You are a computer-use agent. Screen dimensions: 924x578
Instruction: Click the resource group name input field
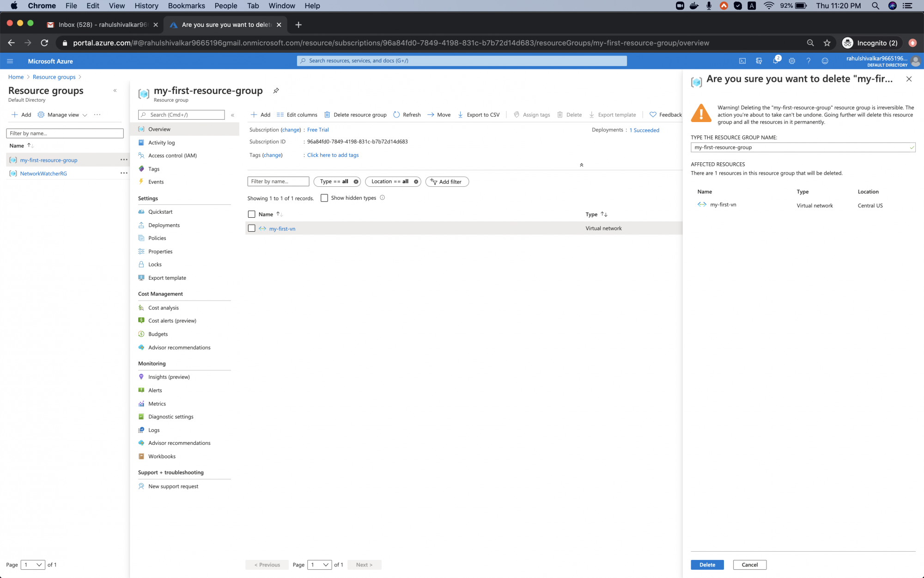803,147
